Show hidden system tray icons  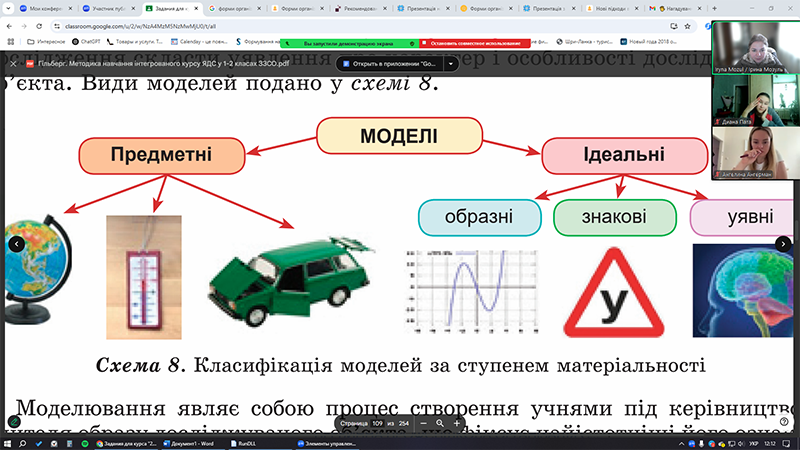tap(681, 444)
